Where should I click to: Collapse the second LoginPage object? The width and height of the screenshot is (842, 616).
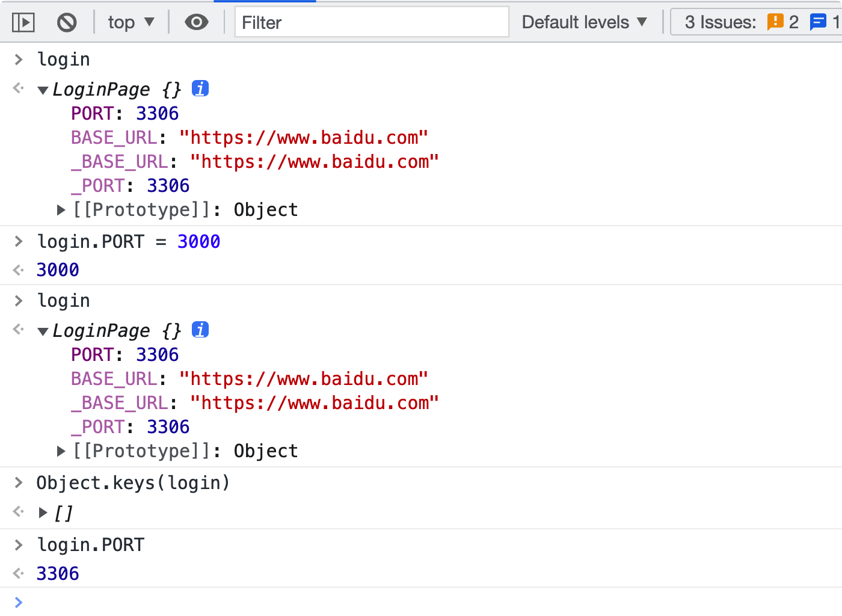point(43,332)
